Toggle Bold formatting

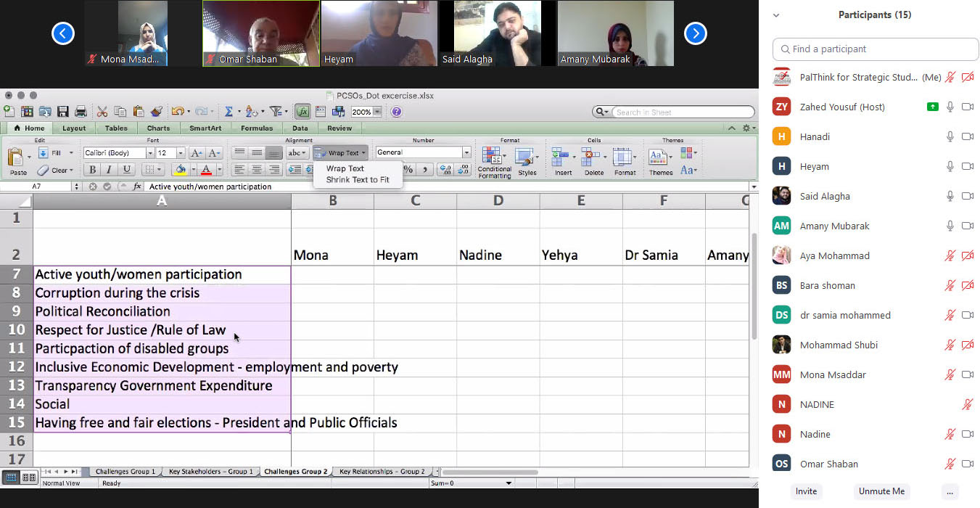pyautogui.click(x=92, y=170)
